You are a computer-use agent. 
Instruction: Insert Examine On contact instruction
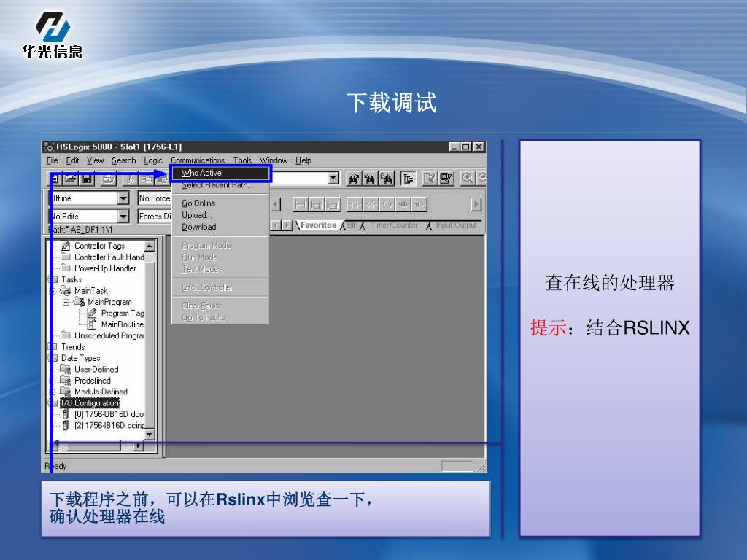tap(355, 205)
